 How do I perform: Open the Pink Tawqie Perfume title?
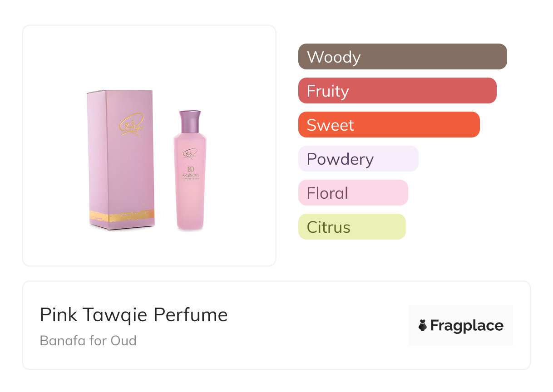[x=133, y=315]
